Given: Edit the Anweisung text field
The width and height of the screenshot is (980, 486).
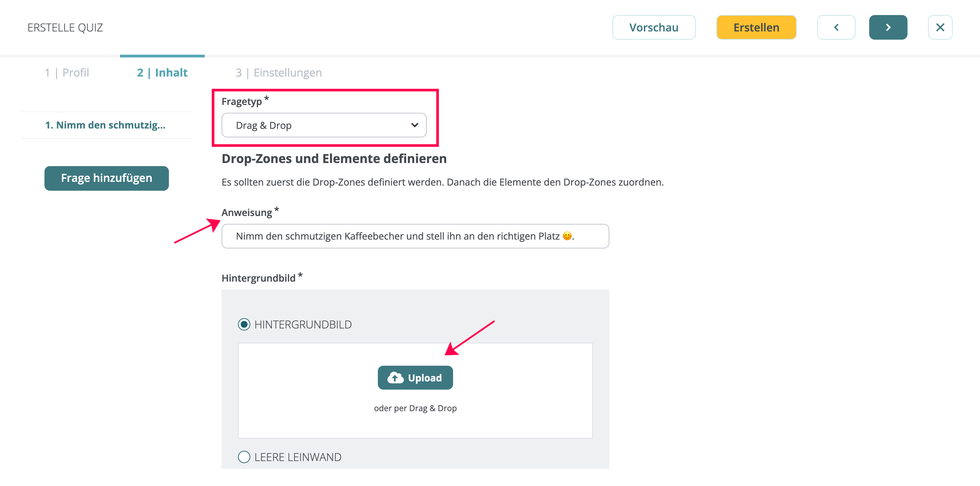Looking at the screenshot, I should 415,236.
